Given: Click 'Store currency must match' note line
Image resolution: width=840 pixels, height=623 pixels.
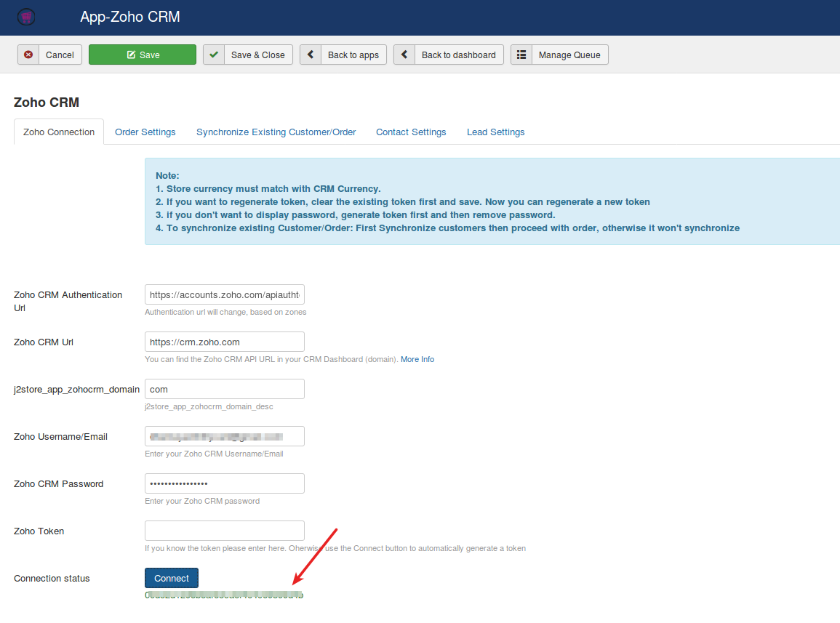Looking at the screenshot, I should coord(268,188).
